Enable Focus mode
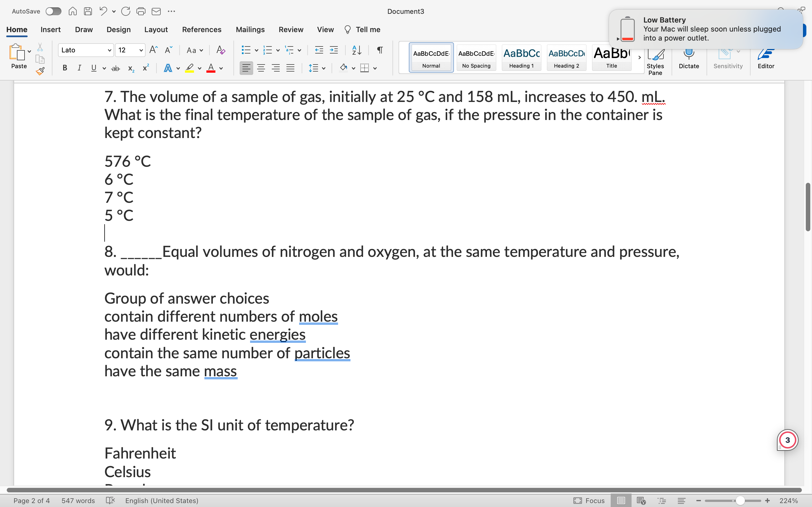 [590, 501]
